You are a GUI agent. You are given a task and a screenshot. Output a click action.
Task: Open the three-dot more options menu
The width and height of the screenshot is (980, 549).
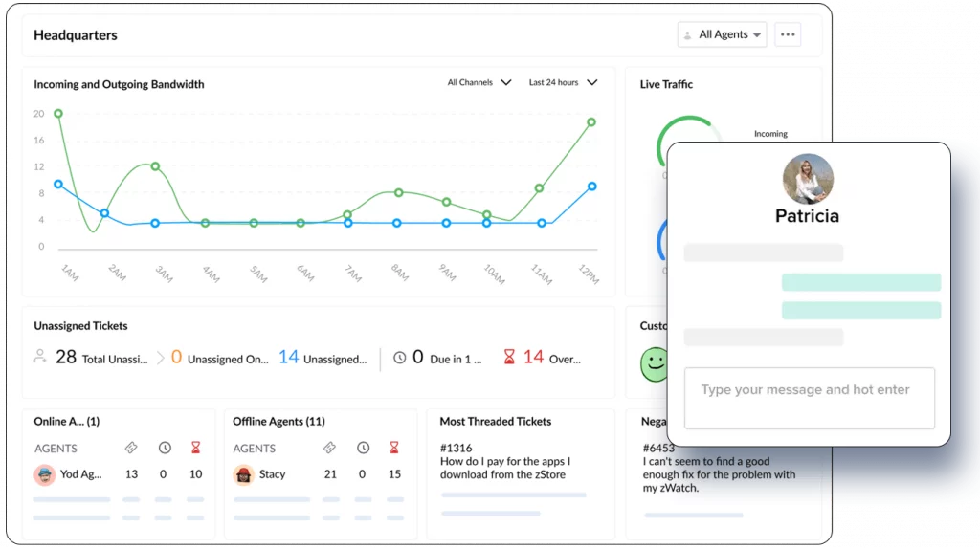click(787, 34)
